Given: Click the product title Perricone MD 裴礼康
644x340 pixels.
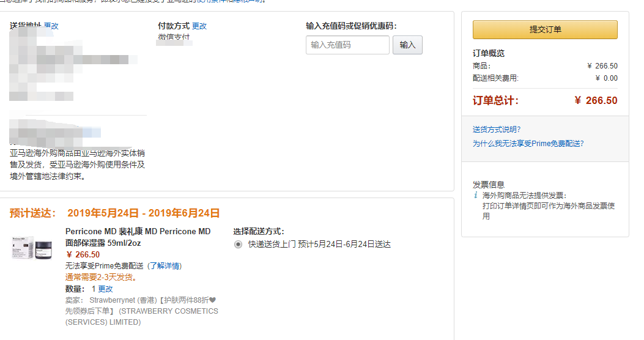Looking at the screenshot, I should (138, 237).
